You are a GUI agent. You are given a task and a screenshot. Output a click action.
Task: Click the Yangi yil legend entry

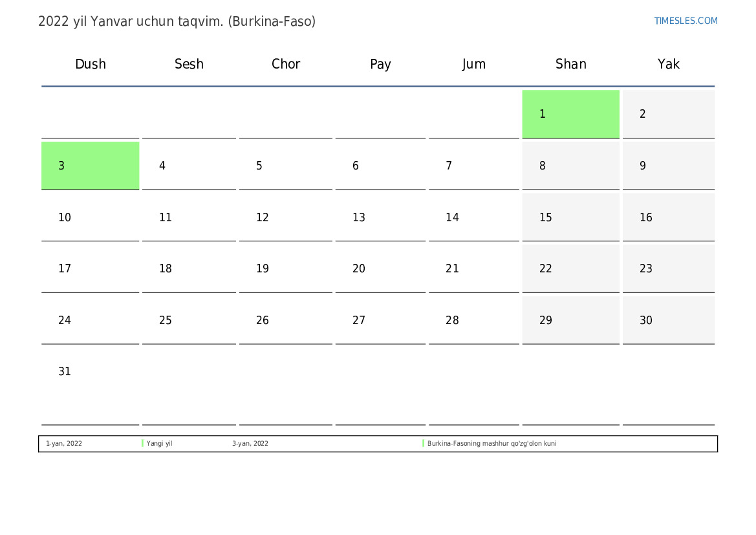[x=159, y=444]
